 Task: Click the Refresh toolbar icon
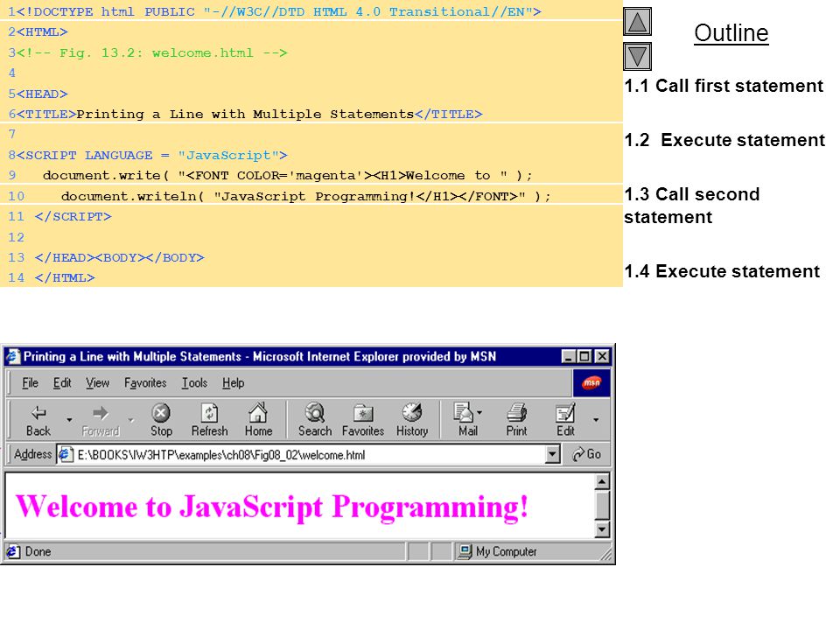[209, 419]
